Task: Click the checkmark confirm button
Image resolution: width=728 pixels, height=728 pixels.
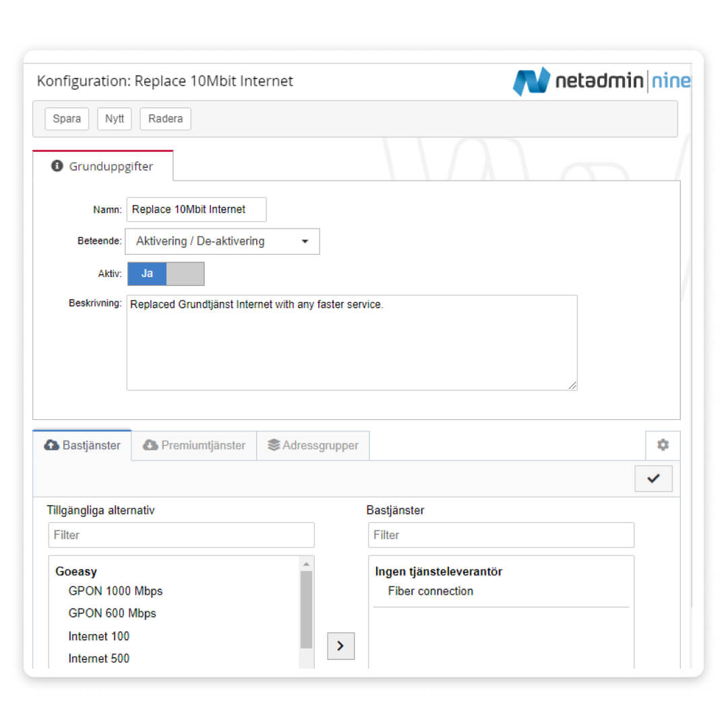Action: click(653, 479)
